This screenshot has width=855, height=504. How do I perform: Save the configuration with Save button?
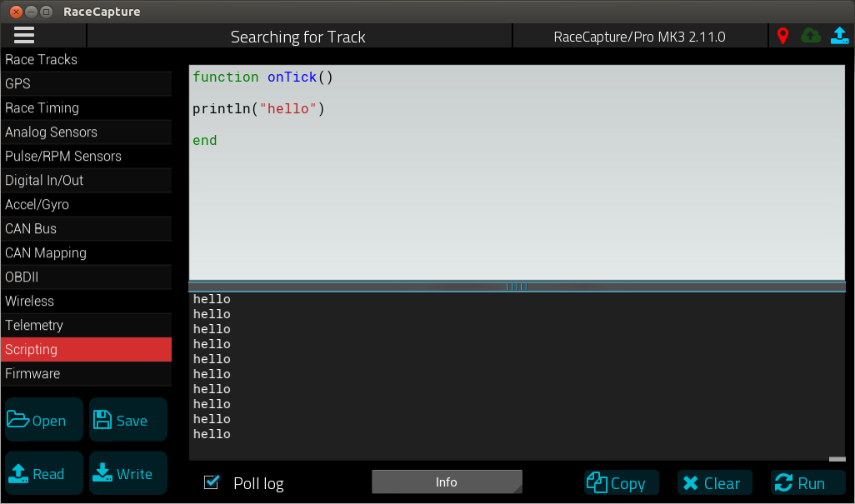(x=128, y=420)
